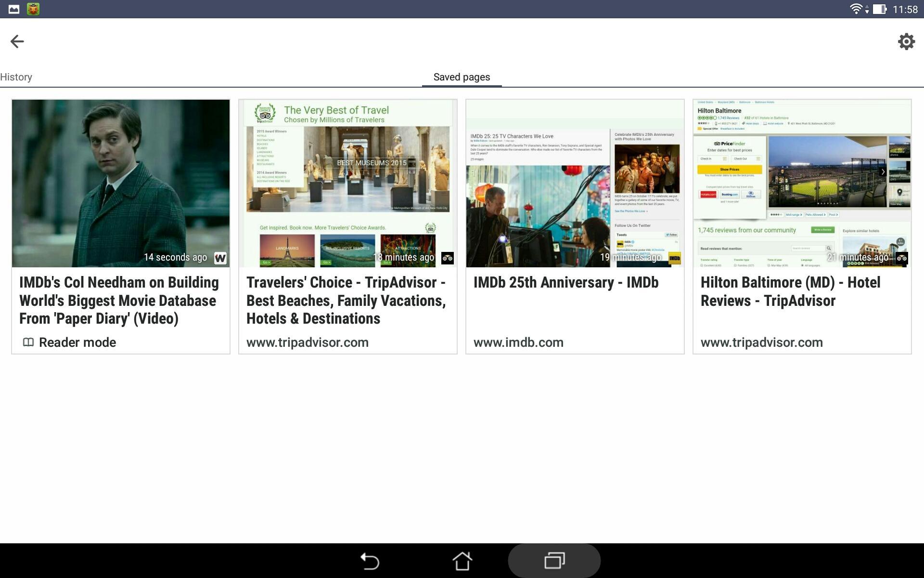Open IMDb's Col Needham article title

click(x=119, y=301)
